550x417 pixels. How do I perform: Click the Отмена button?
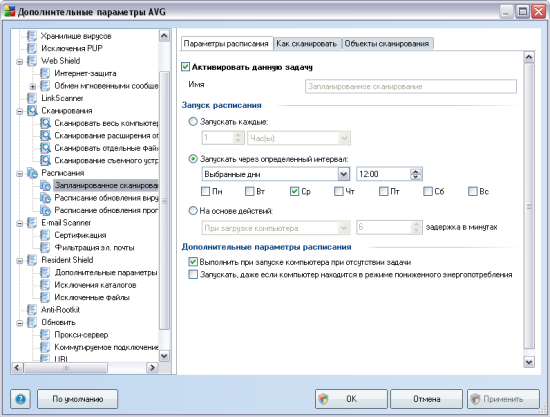(427, 399)
